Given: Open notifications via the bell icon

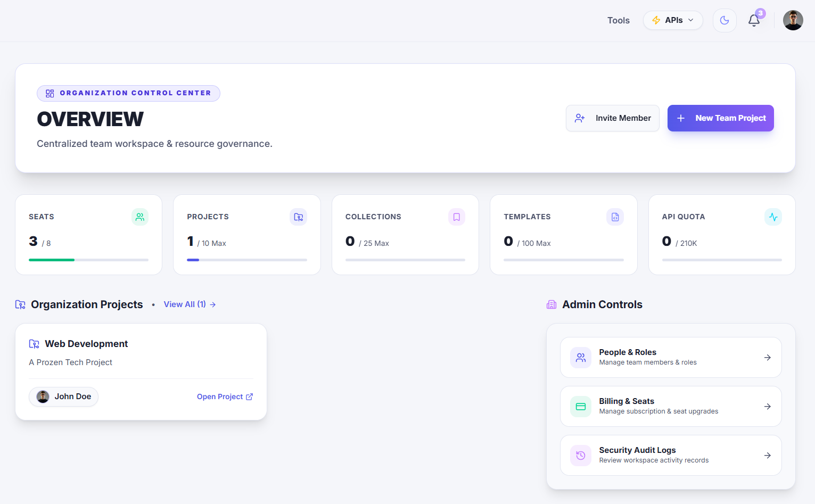Looking at the screenshot, I should pyautogui.click(x=754, y=20).
